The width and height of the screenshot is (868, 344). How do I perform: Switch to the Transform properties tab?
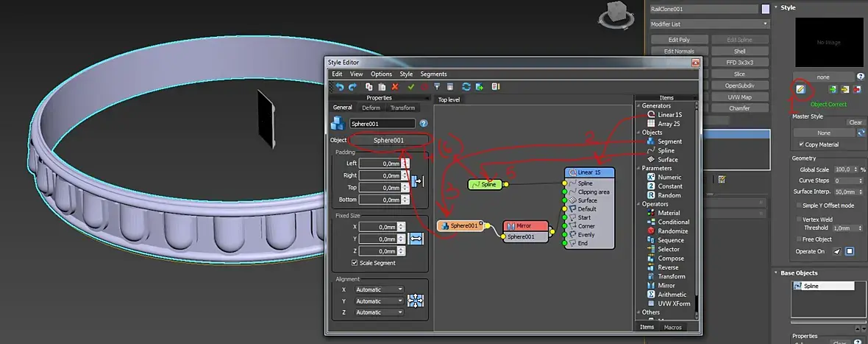pos(402,108)
